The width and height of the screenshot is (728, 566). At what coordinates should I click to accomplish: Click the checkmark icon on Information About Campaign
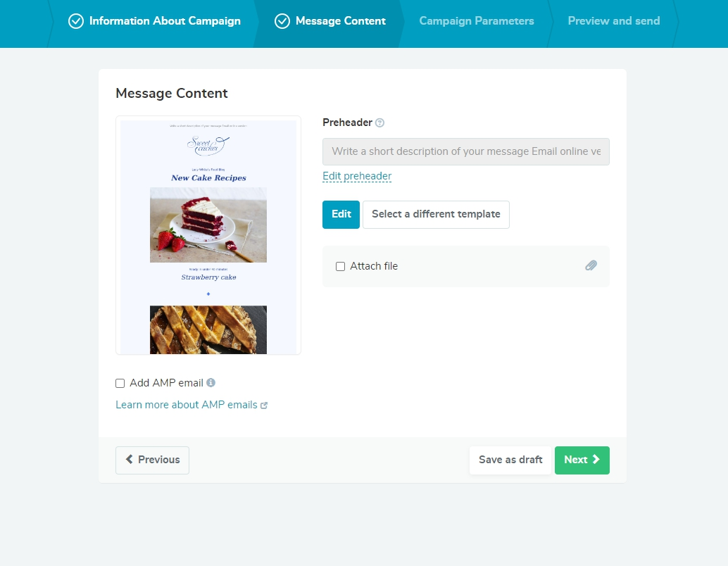pos(75,21)
